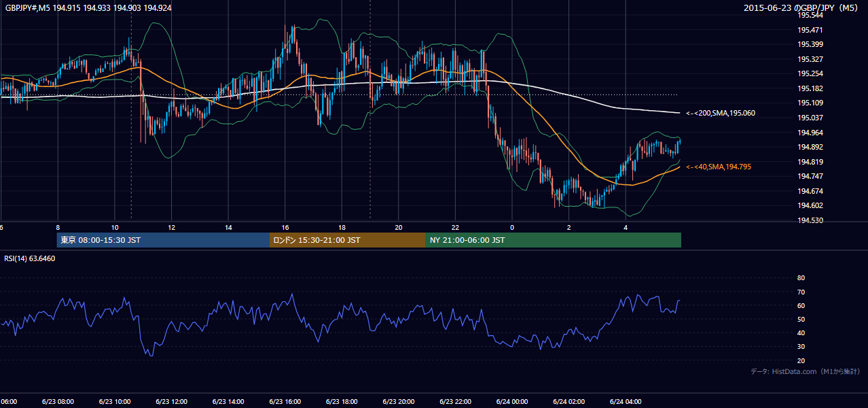Click the RSI 20 level label

point(801,360)
